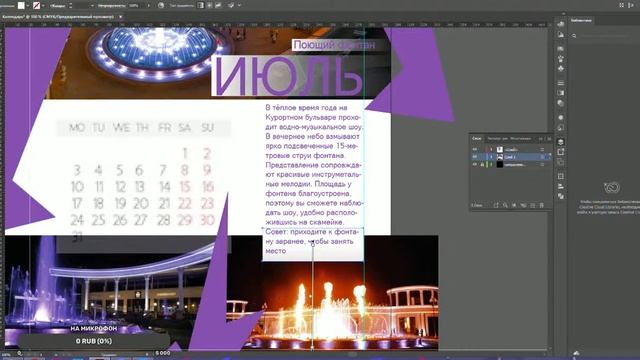Select the Libraries (Библиотеки) panel tab
640x360 pixels.
(581, 20)
